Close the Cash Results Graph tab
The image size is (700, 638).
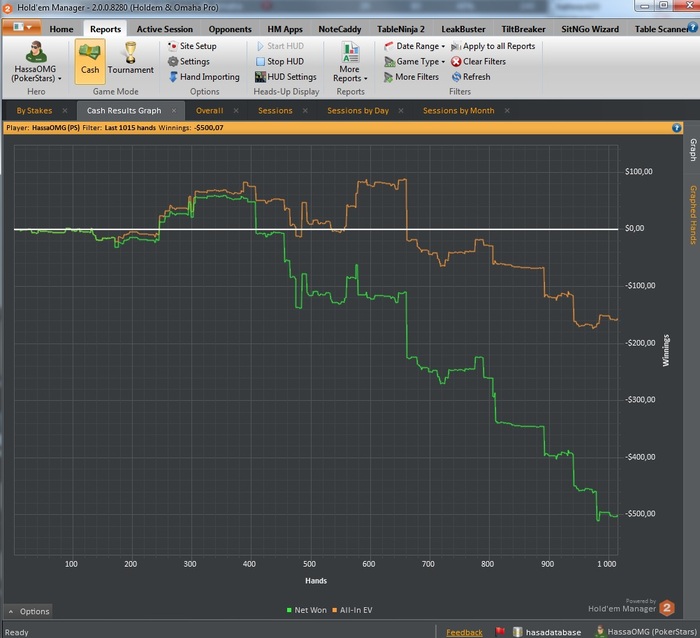coord(174,111)
